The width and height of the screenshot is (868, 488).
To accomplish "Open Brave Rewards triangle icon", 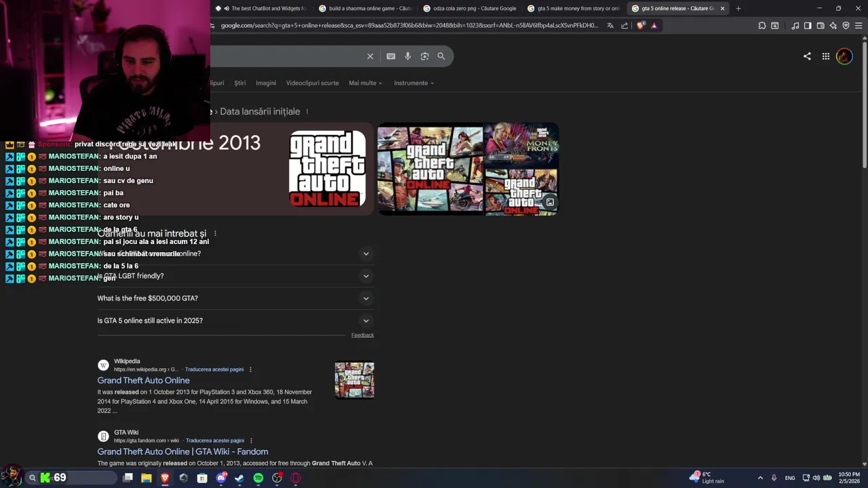I will [x=654, y=26].
